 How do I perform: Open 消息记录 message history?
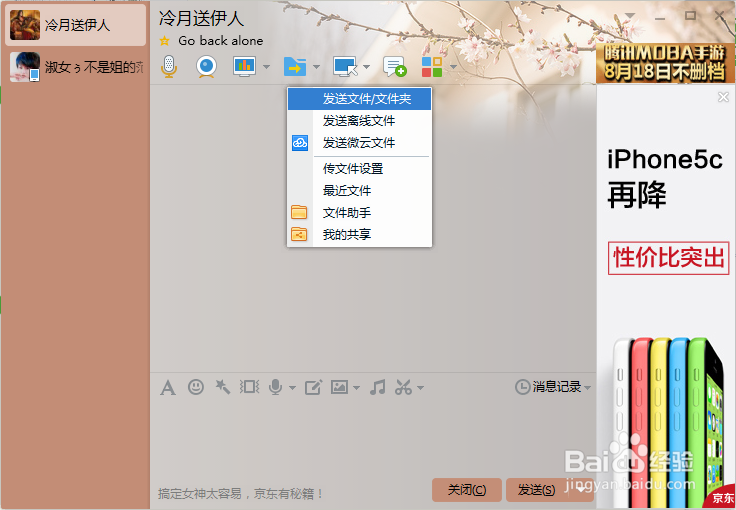point(548,387)
